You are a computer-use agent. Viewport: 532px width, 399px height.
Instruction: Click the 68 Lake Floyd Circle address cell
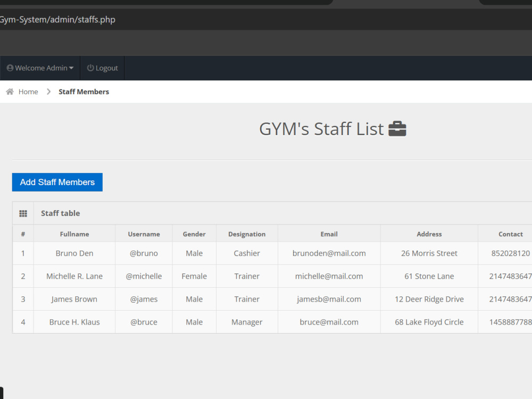429,322
